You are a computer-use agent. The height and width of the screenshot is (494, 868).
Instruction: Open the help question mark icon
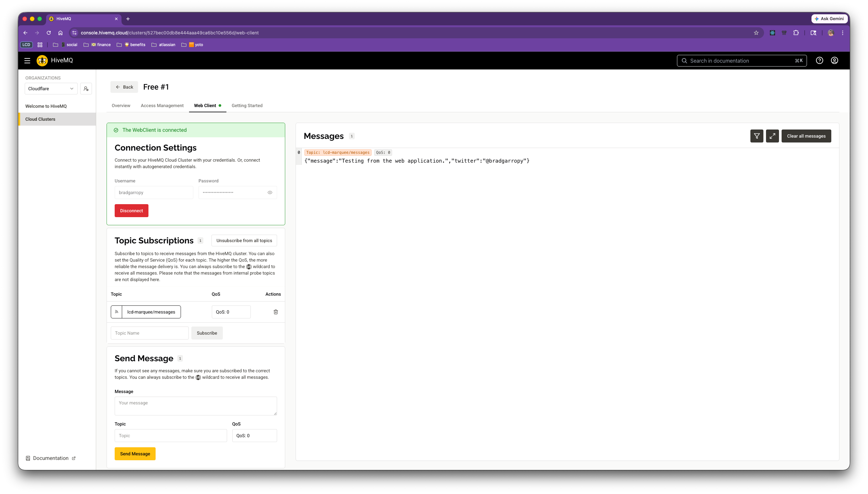(820, 60)
